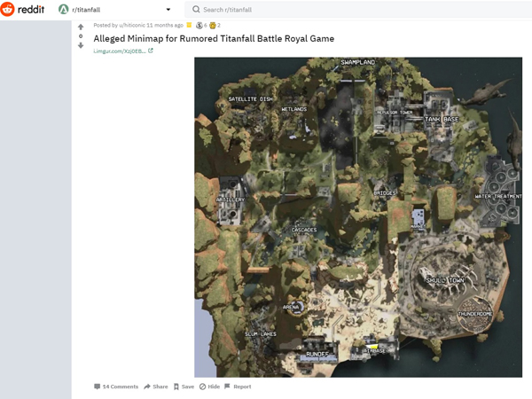Click the SATELLITE DISH label on the map

coord(250,99)
